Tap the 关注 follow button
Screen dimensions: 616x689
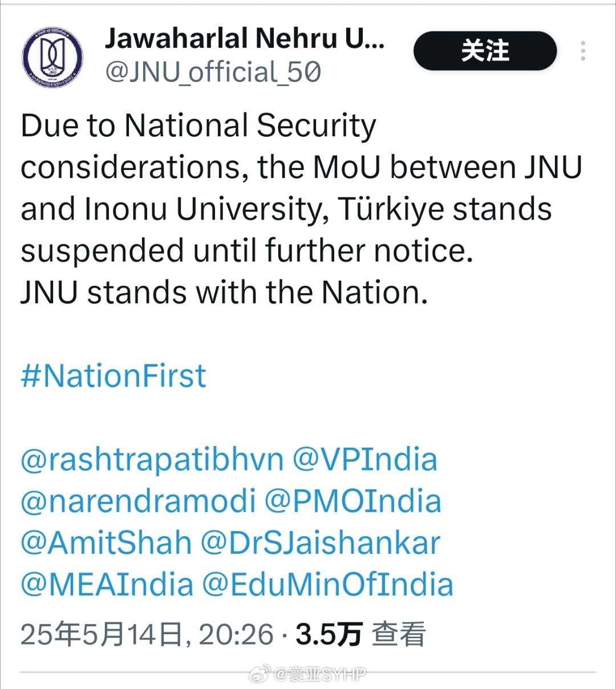(x=485, y=51)
